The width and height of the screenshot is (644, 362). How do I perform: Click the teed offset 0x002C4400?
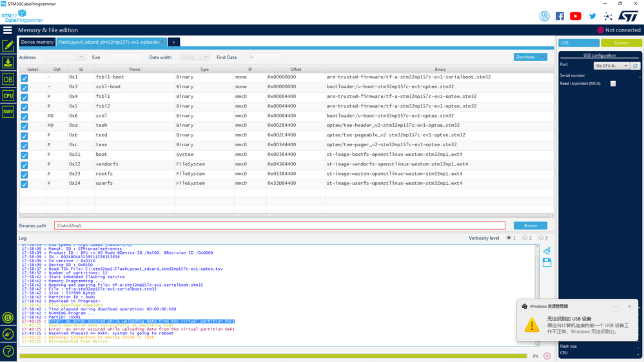click(282, 135)
